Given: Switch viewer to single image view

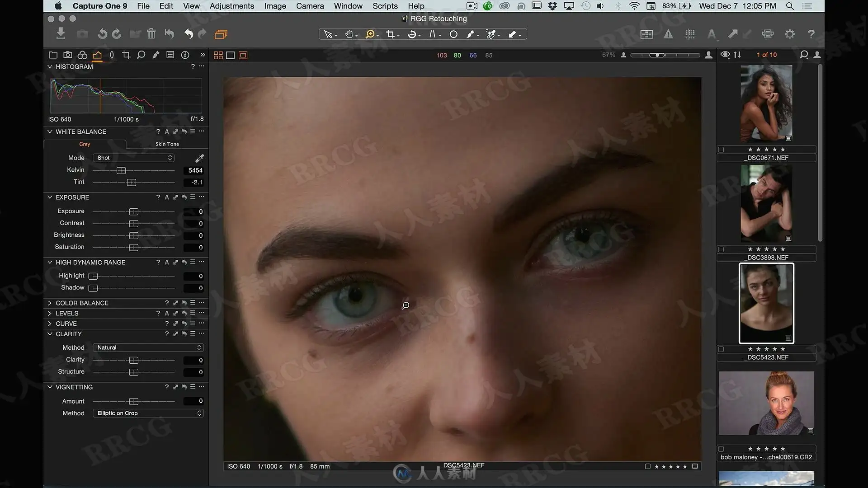Looking at the screenshot, I should pyautogui.click(x=230, y=55).
